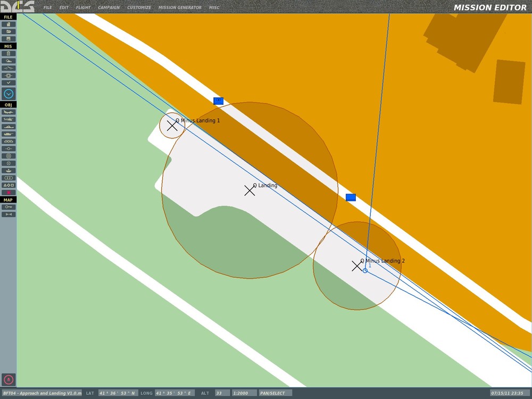This screenshot has height=399, width=532.
Task: Click the ALT value field showing 33
Action: (x=222, y=393)
